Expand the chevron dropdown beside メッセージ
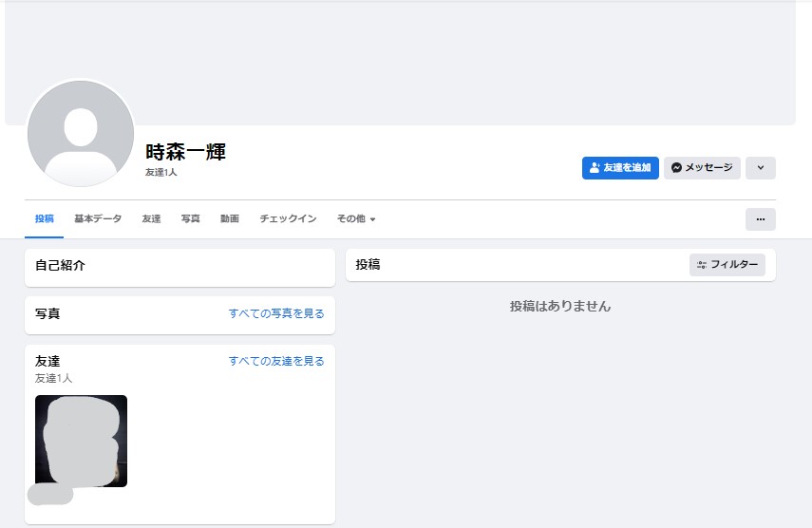 pyautogui.click(x=760, y=168)
